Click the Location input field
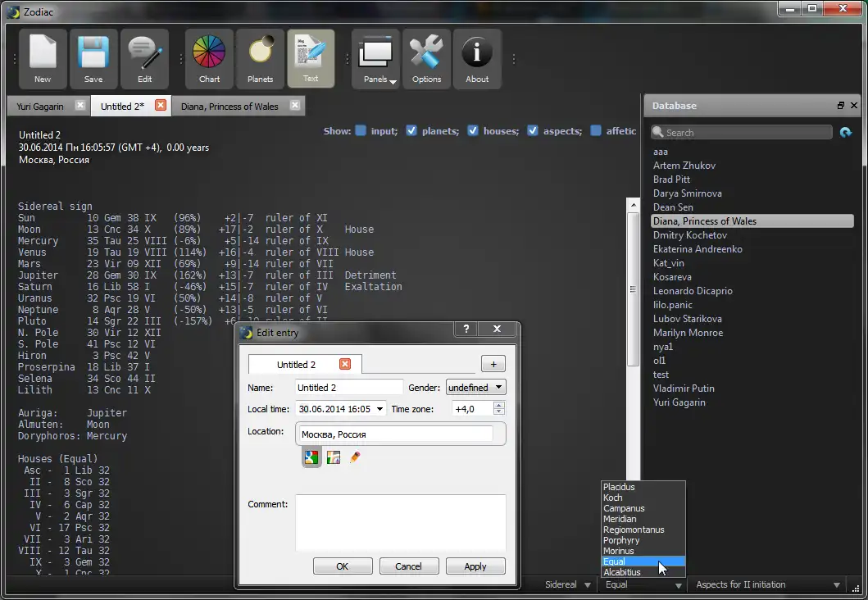868x600 pixels. (x=395, y=434)
